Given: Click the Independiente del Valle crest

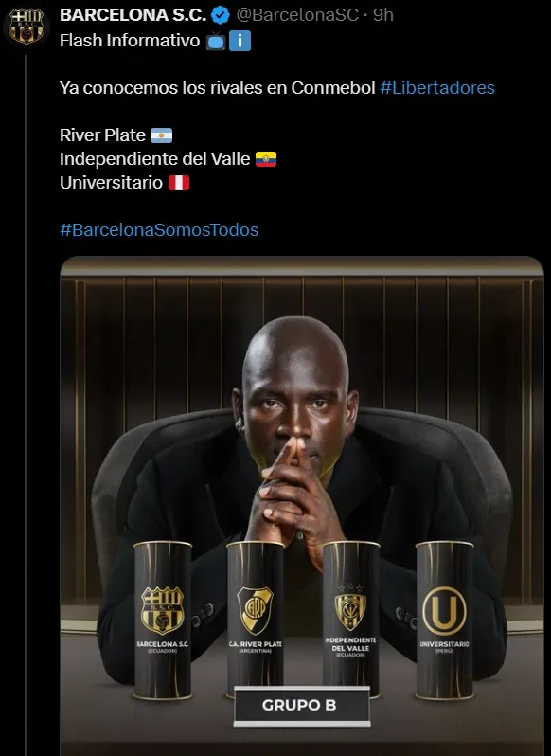Looking at the screenshot, I should pos(350,606).
